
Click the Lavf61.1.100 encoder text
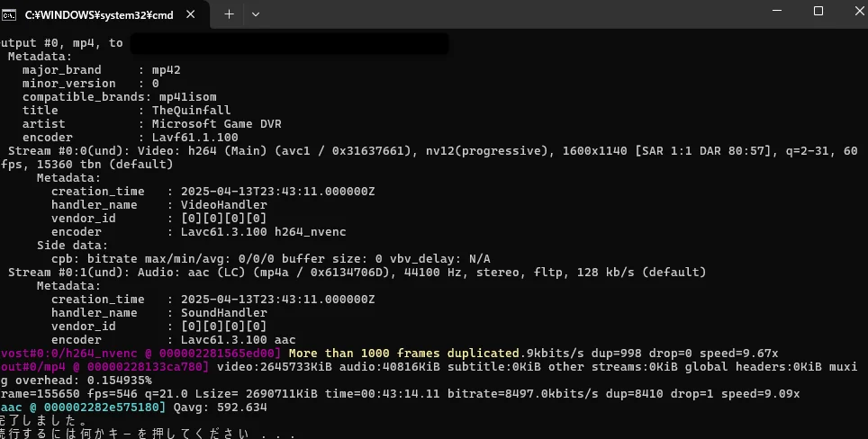coord(194,138)
